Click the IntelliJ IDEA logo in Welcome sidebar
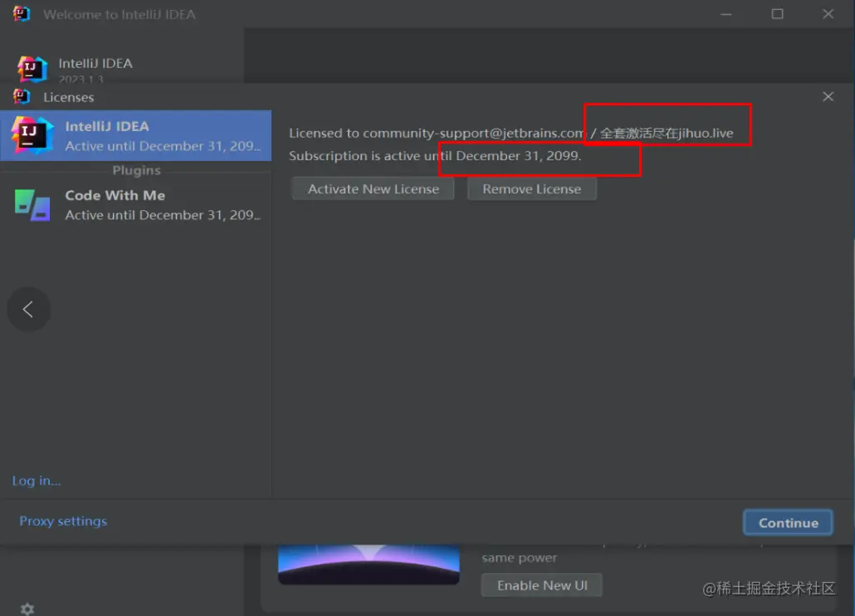The image size is (855, 616). pyautogui.click(x=32, y=69)
